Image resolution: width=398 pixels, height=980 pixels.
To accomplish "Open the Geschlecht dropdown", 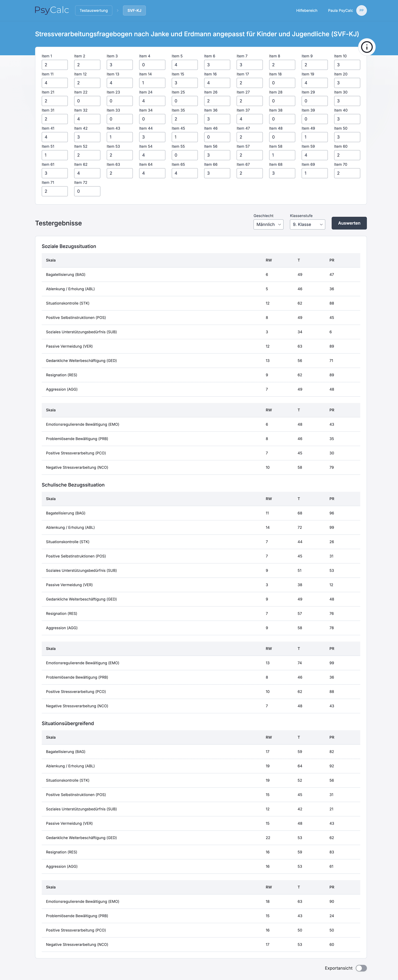I will tap(268, 224).
